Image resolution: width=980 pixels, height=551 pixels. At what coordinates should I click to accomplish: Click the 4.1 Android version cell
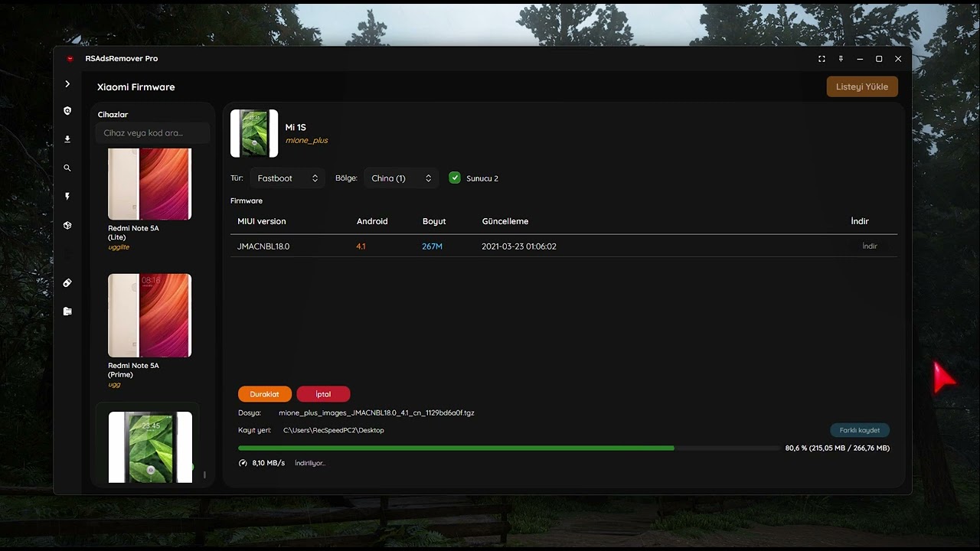click(x=361, y=246)
